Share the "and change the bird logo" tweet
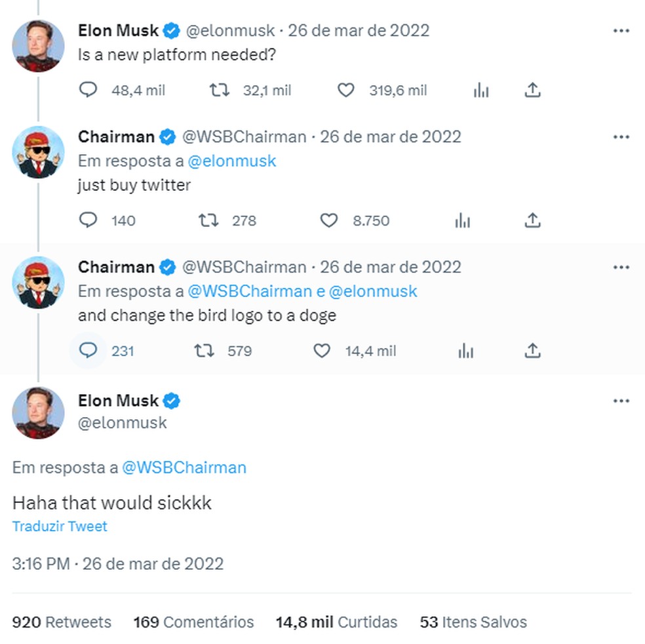This screenshot has height=644, width=645. click(532, 351)
